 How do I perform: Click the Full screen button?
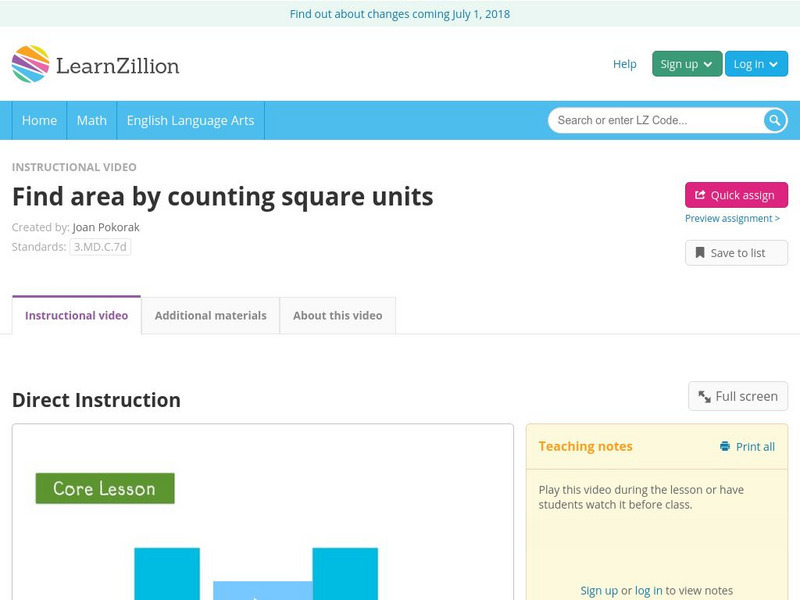tap(738, 396)
